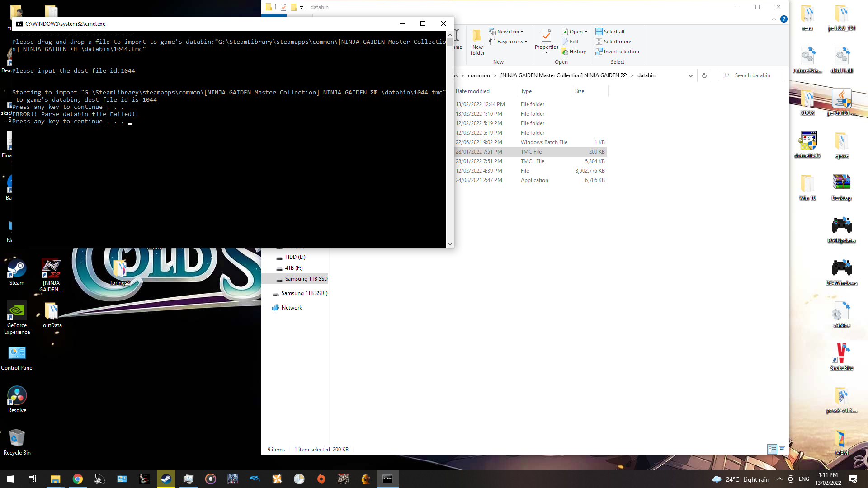Select the Control Panel desktop icon
Viewport: 868px width, 488px height.
[17, 358]
